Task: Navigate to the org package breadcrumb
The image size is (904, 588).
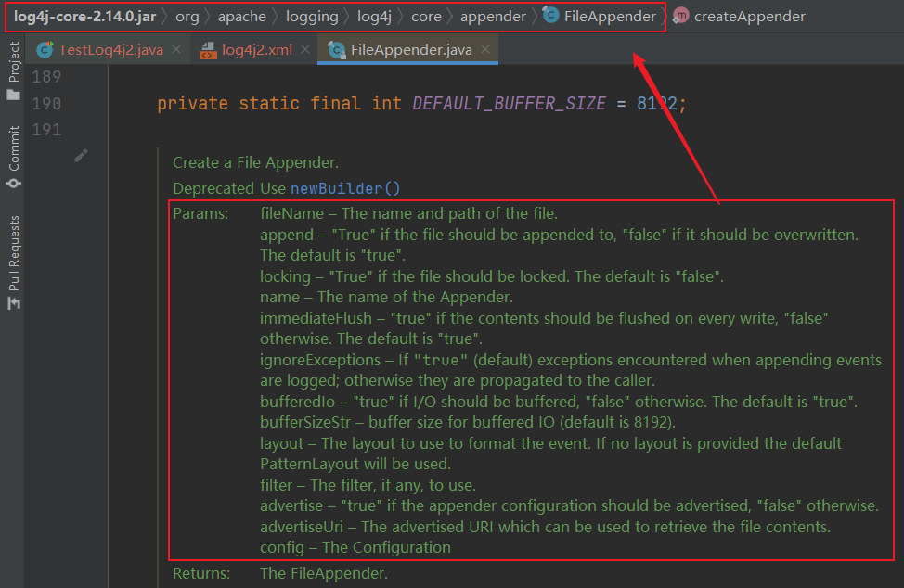Action: coord(187,16)
